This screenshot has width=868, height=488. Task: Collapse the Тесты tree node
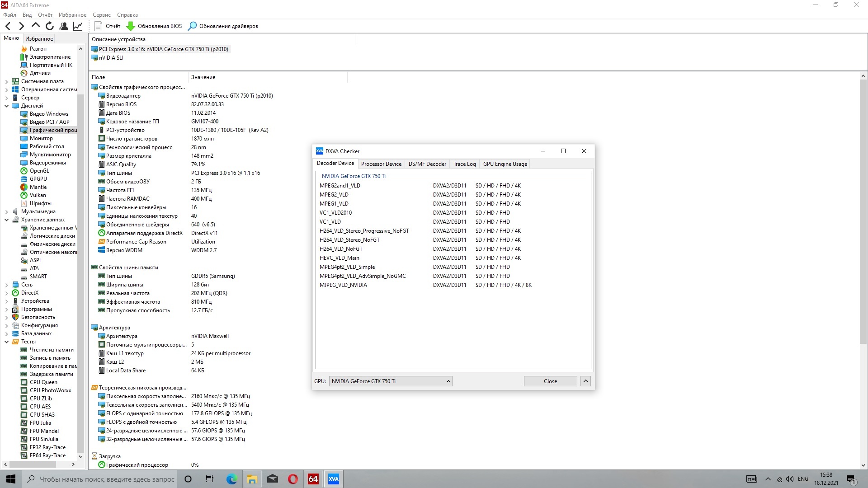coord(6,342)
